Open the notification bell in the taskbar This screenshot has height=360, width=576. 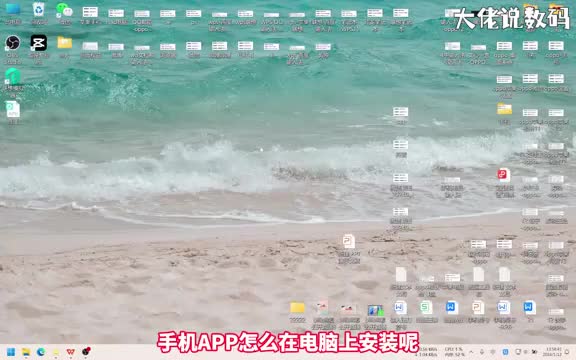tap(568, 352)
